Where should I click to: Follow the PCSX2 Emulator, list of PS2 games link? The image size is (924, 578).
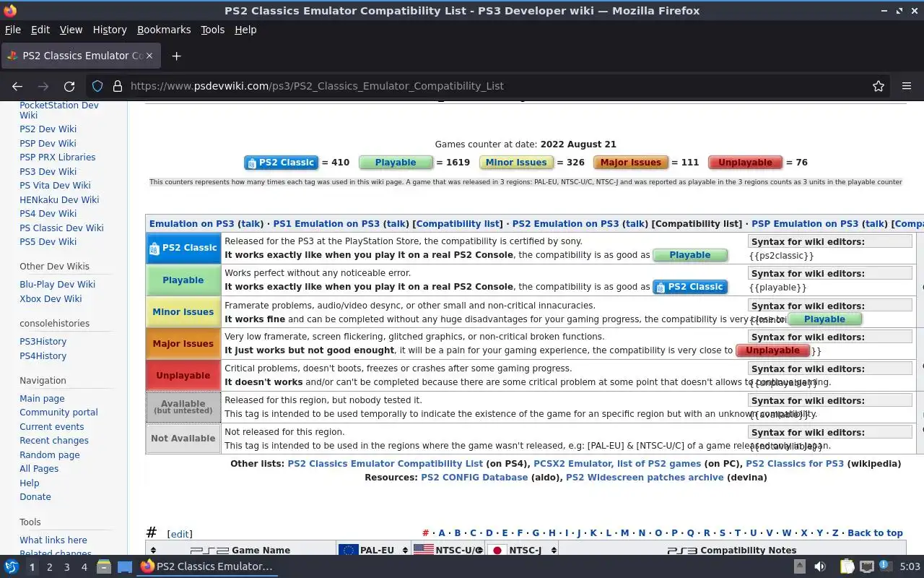(x=617, y=464)
